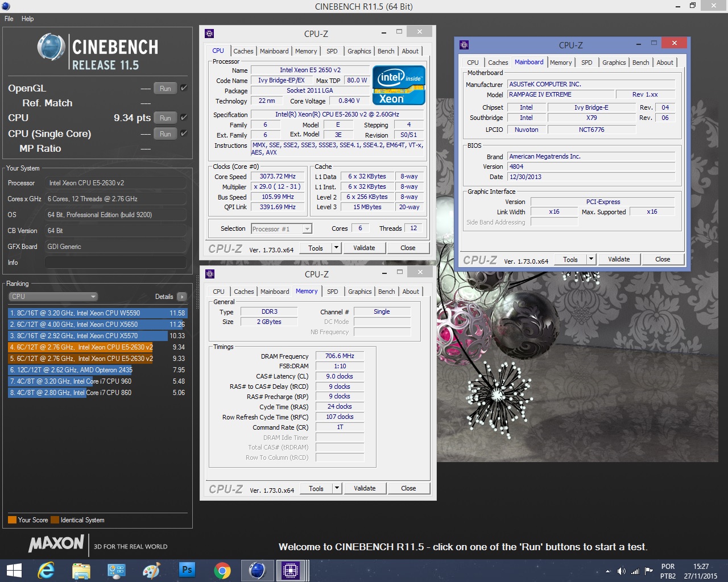This screenshot has height=582, width=728.
Task: Click Validate in the CPU window
Action: pos(364,248)
